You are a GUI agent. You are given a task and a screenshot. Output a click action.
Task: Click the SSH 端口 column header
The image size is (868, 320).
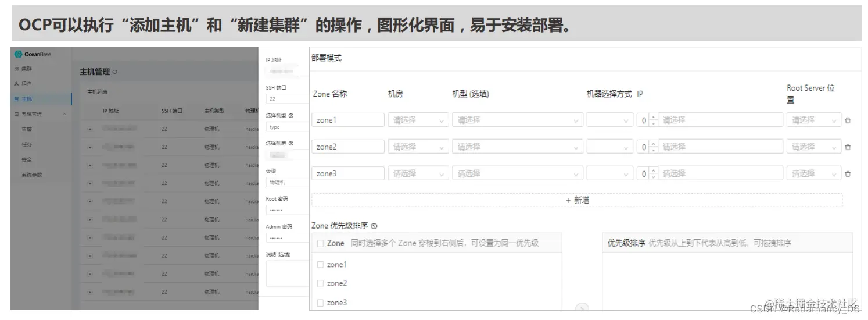coord(172,111)
